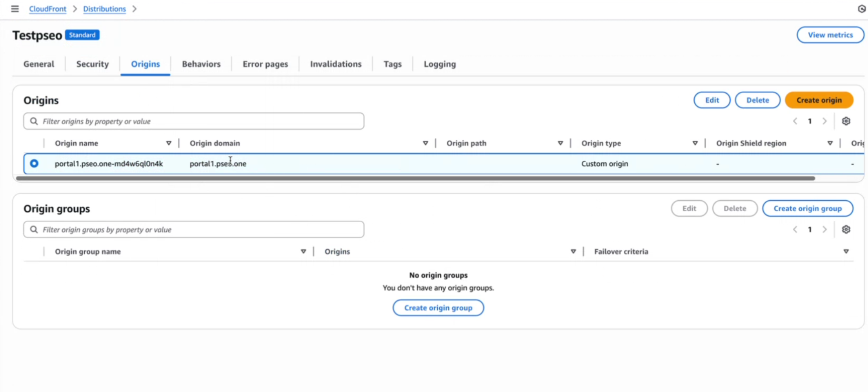Click the Origin type column header
This screenshot has width=868, height=392.
601,144
